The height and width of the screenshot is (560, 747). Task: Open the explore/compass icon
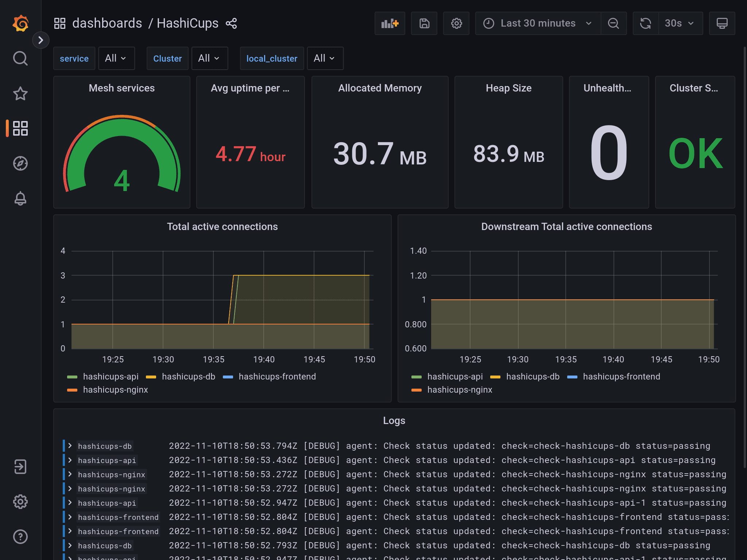pos(20,164)
